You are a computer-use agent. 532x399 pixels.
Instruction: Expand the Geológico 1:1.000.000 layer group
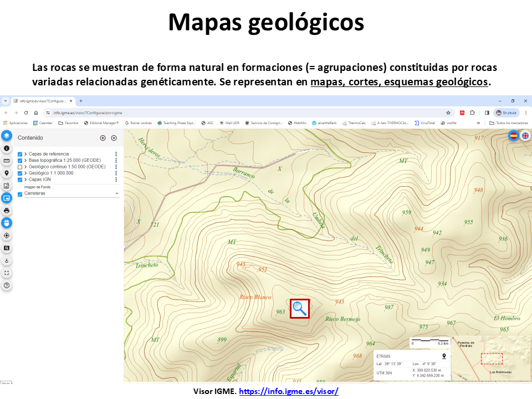25,173
